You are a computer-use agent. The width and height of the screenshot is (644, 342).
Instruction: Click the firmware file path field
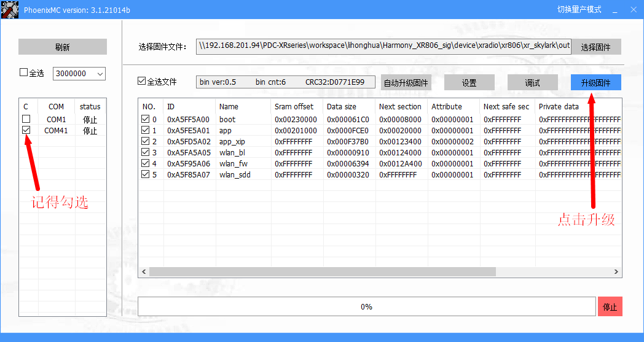[383, 46]
